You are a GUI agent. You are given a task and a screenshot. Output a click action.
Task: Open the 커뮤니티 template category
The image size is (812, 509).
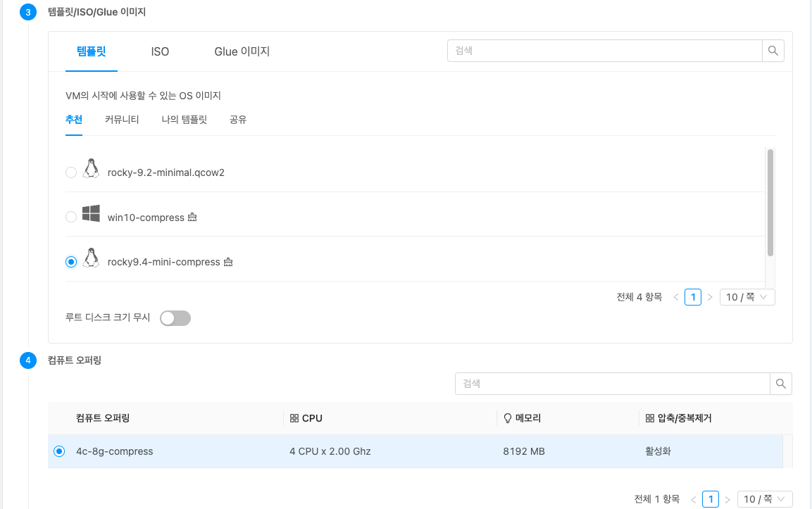(x=122, y=120)
